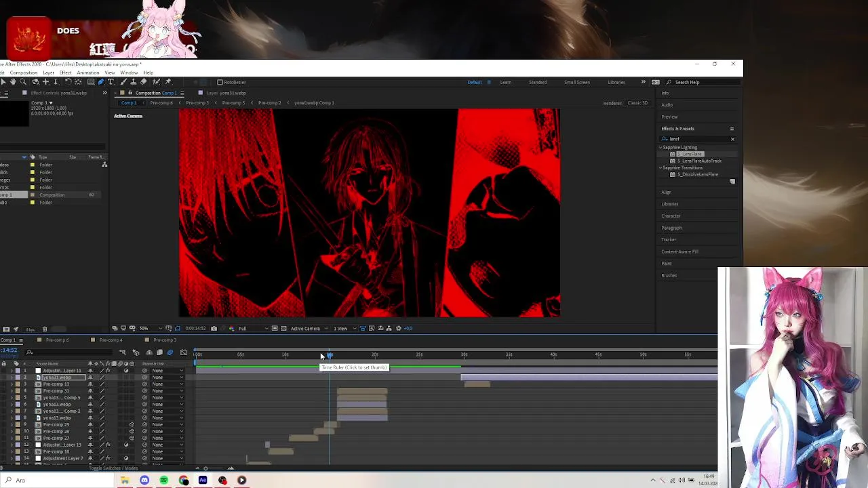Click Spotify icon in the taskbar
Screen dimensions: 868x488
point(164,480)
